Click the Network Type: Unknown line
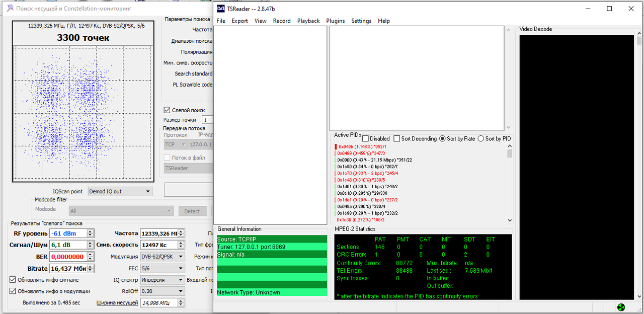This screenshot has width=644, height=314. pyautogui.click(x=272, y=292)
